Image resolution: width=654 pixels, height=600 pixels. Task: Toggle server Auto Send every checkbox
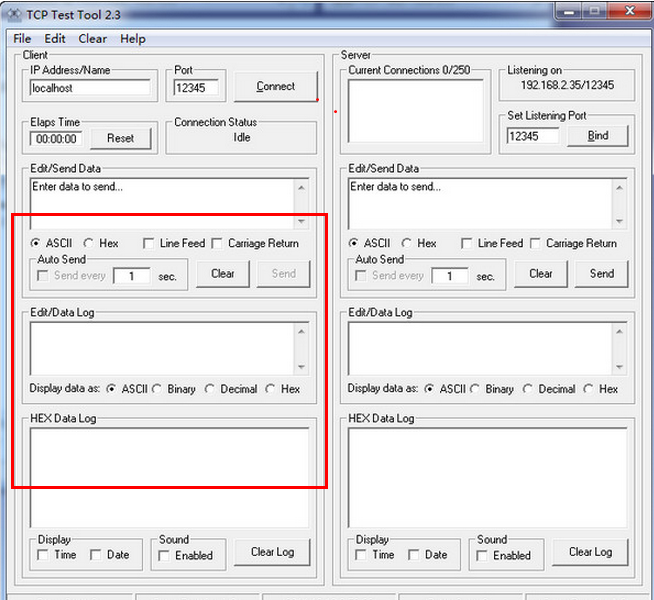[360, 276]
